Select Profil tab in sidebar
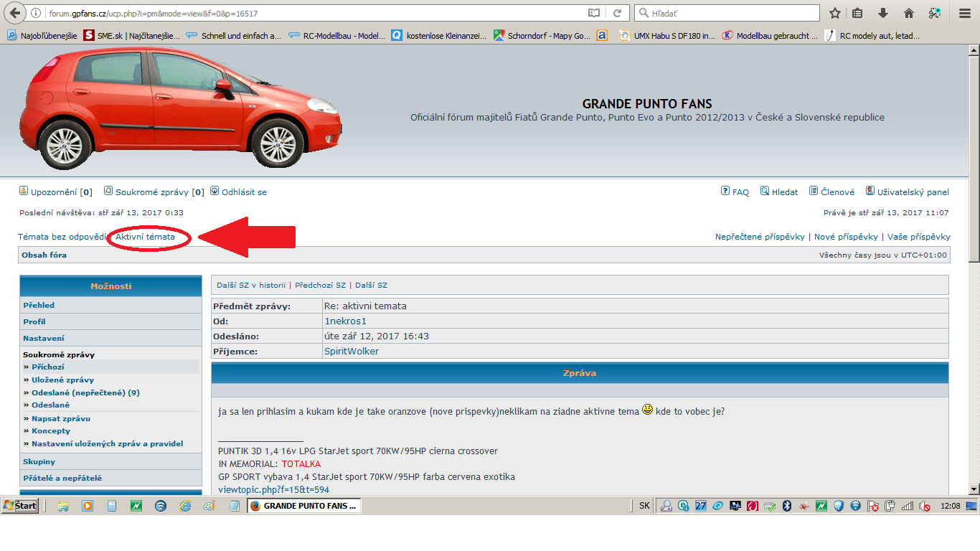Image resolution: width=980 pixels, height=551 pixels. click(x=110, y=321)
